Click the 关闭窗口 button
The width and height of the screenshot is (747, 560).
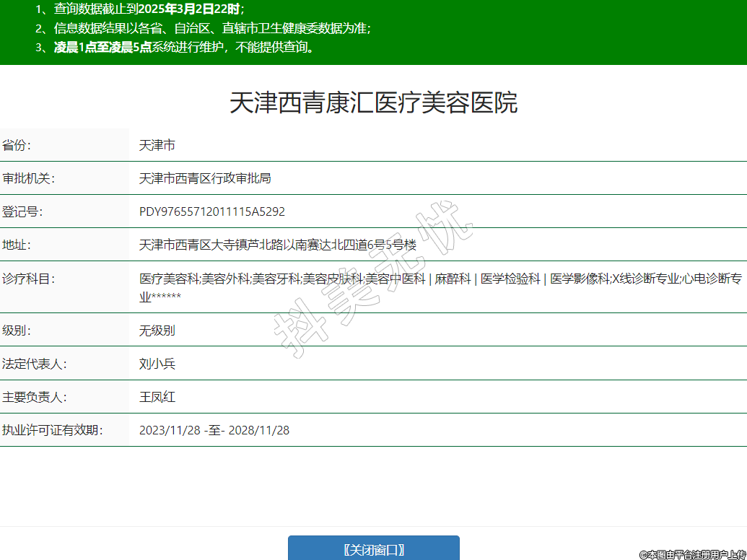point(373,549)
